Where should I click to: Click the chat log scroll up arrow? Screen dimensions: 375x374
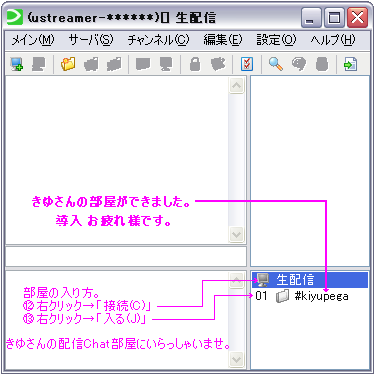coord(237,86)
